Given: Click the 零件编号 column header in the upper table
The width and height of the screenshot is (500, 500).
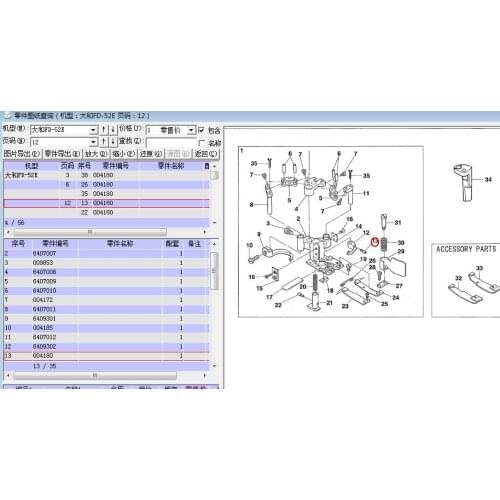Looking at the screenshot, I should coord(115,166).
